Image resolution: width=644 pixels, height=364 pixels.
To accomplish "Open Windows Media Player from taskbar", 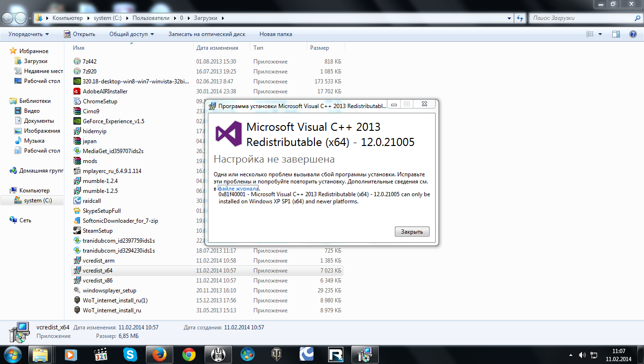I will [70, 354].
